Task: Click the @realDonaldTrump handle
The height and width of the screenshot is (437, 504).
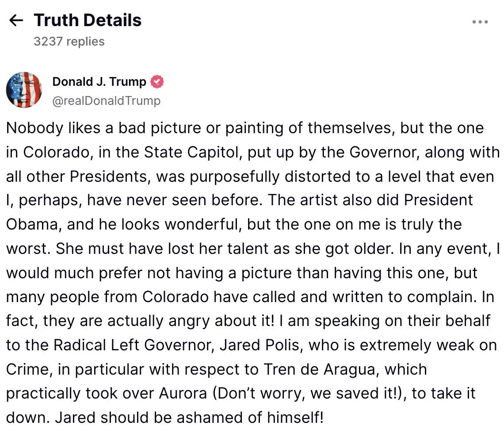Action: coord(106,101)
